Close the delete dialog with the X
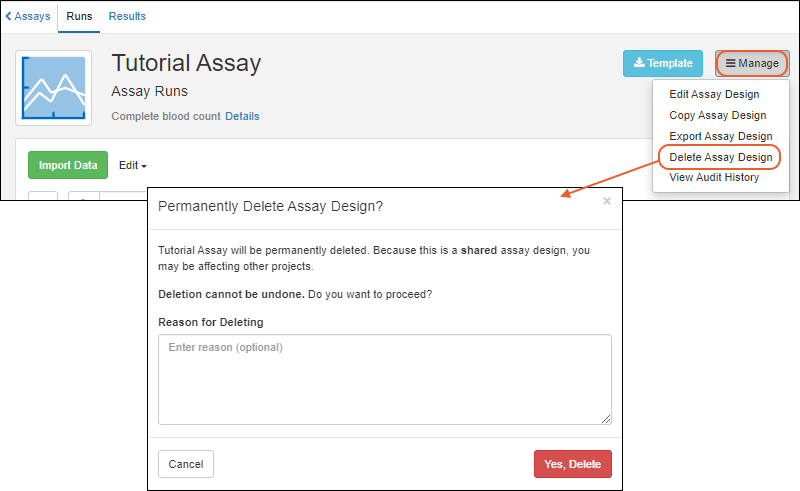Screen dimensions: 800x491 pos(606,201)
